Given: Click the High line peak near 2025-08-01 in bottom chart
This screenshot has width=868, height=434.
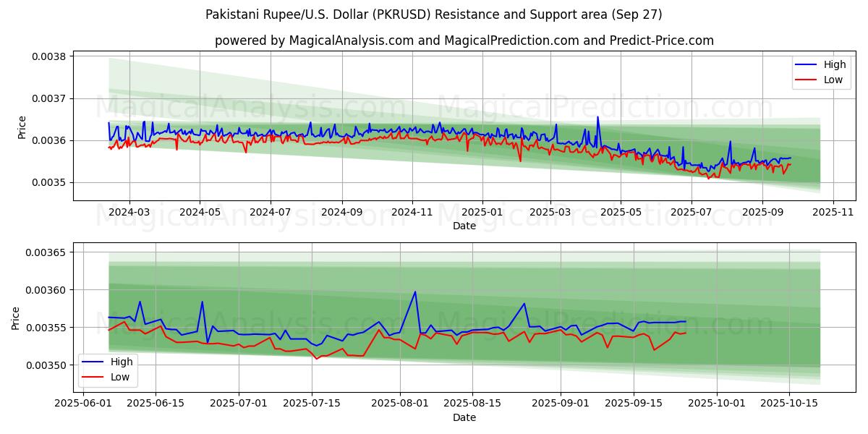Looking at the screenshot, I should tap(414, 292).
